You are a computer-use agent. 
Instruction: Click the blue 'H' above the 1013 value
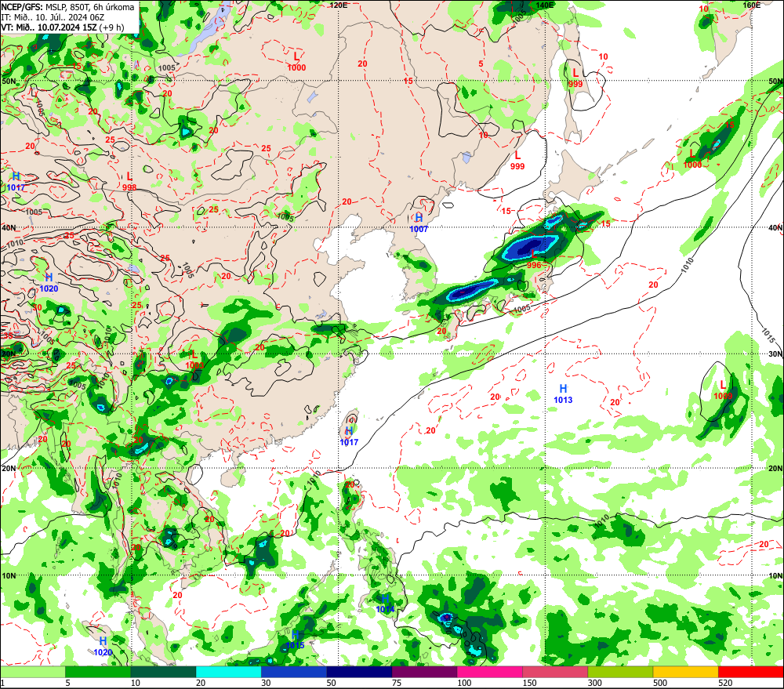click(x=563, y=389)
